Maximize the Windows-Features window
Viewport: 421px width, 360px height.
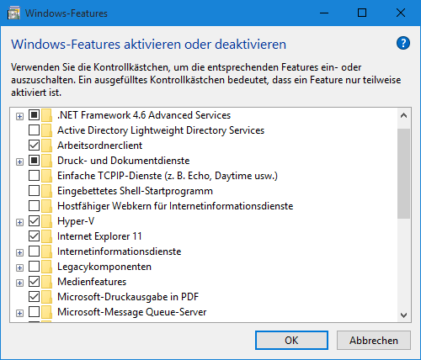click(x=362, y=13)
